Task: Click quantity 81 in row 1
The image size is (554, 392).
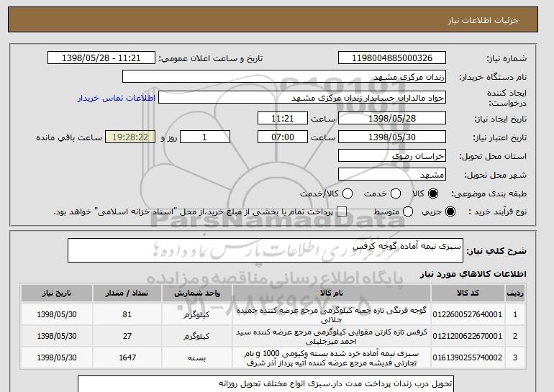Action: pos(127,314)
